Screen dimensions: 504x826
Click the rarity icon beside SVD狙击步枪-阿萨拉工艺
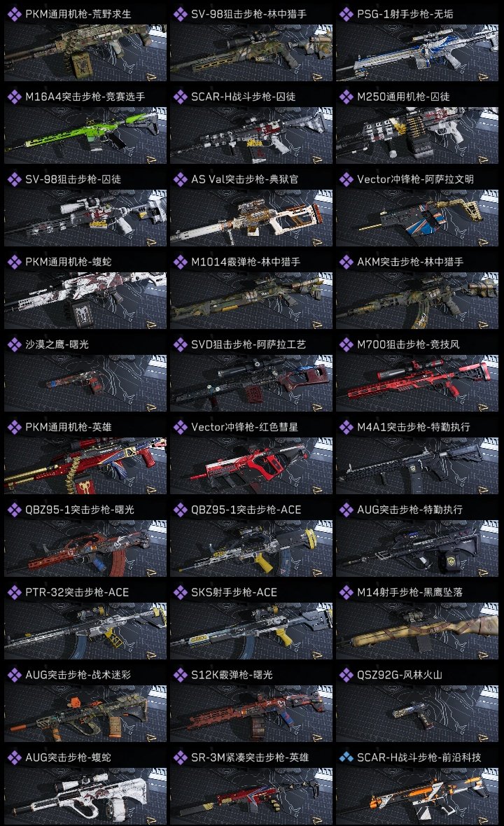(x=180, y=345)
